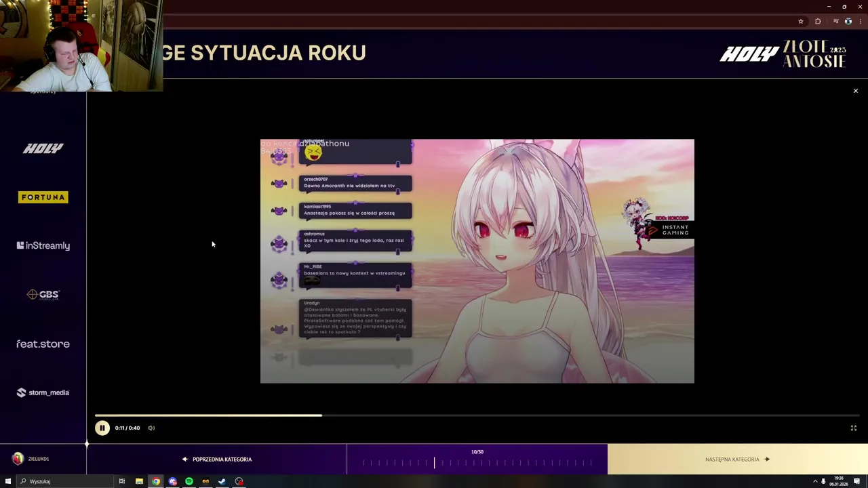Open the Windows Start menu
The image size is (868, 488).
pos(8,481)
